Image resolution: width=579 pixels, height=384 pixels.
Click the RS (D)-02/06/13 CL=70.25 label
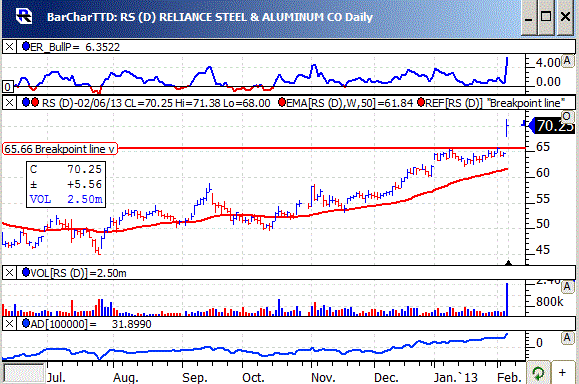tap(107, 103)
